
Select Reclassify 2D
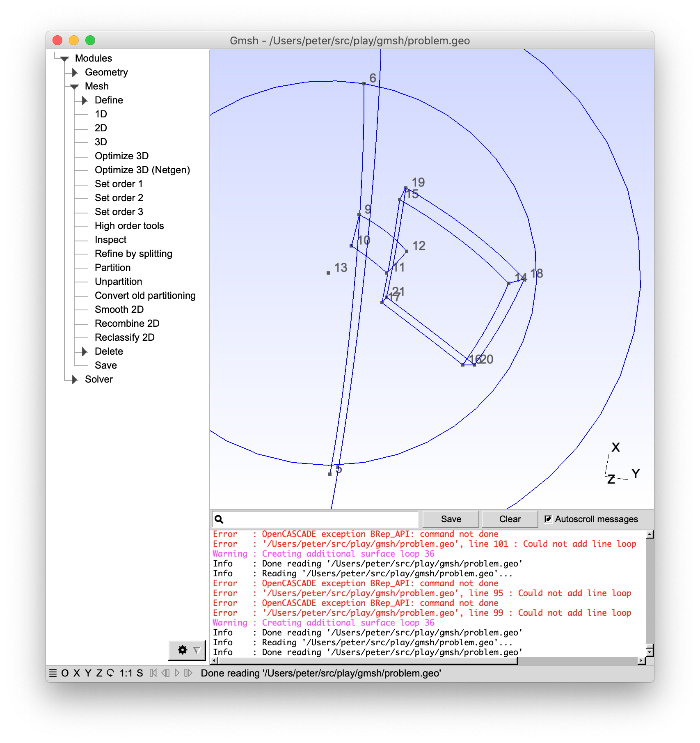coord(124,337)
